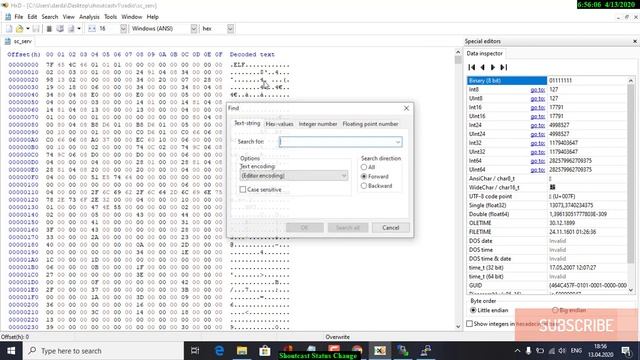Go to previous byte in Data inspector
Image resolution: width=640 pixels, height=360 pixels.
pyautogui.click(x=482, y=67)
